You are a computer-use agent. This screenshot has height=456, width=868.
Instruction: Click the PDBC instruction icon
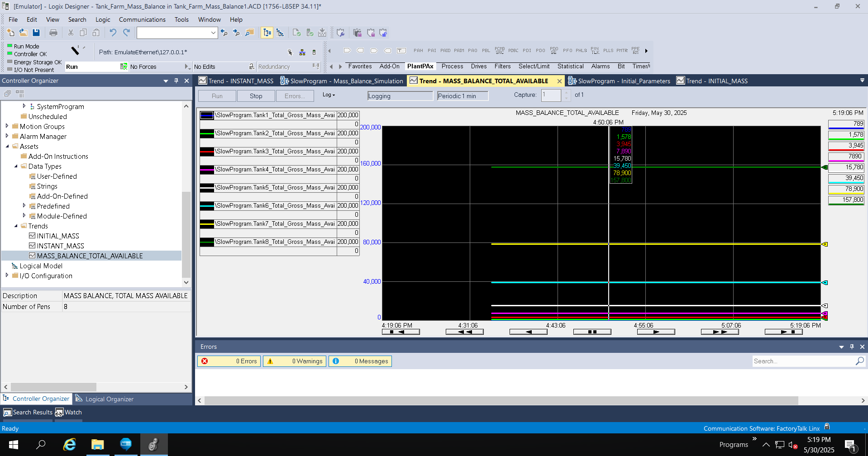coord(513,51)
